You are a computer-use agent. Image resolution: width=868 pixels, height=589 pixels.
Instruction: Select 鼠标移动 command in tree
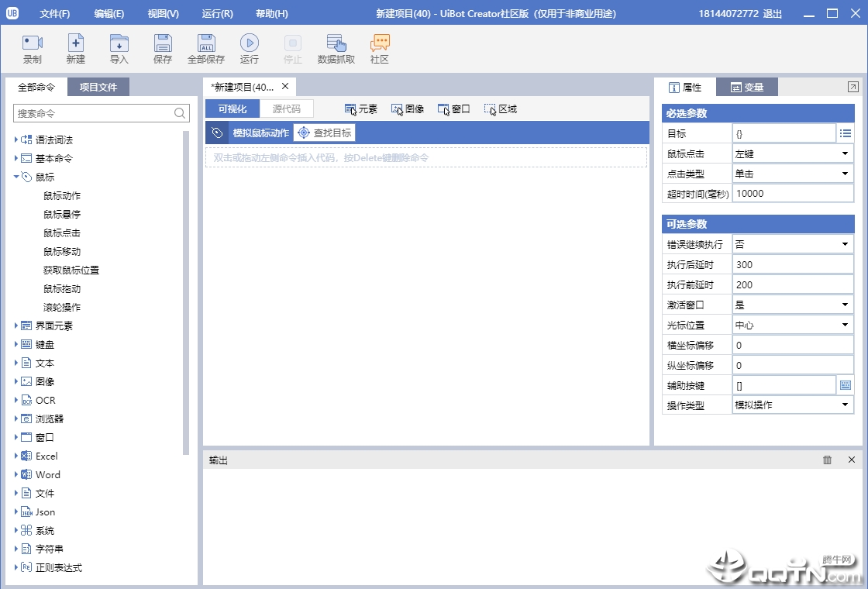(62, 251)
